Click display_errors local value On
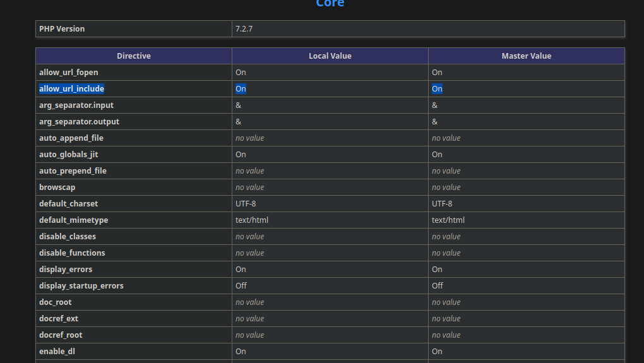This screenshot has width=644, height=363. 241,270
